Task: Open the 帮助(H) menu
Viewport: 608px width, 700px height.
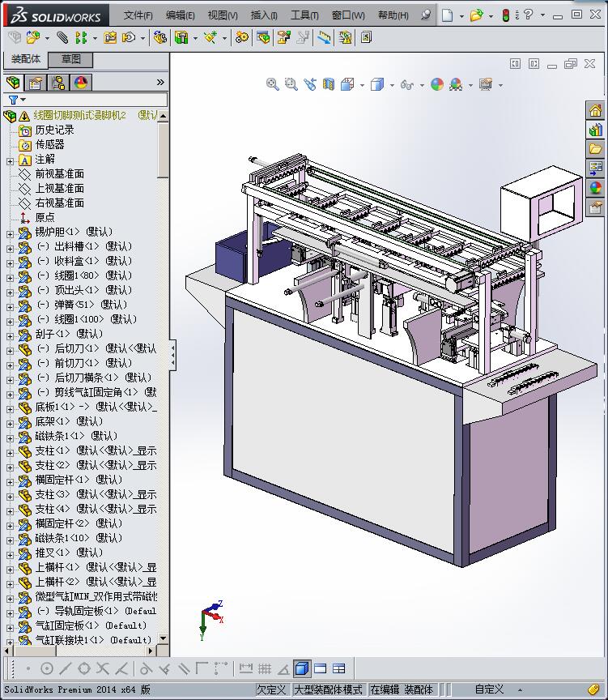Action: (393, 15)
